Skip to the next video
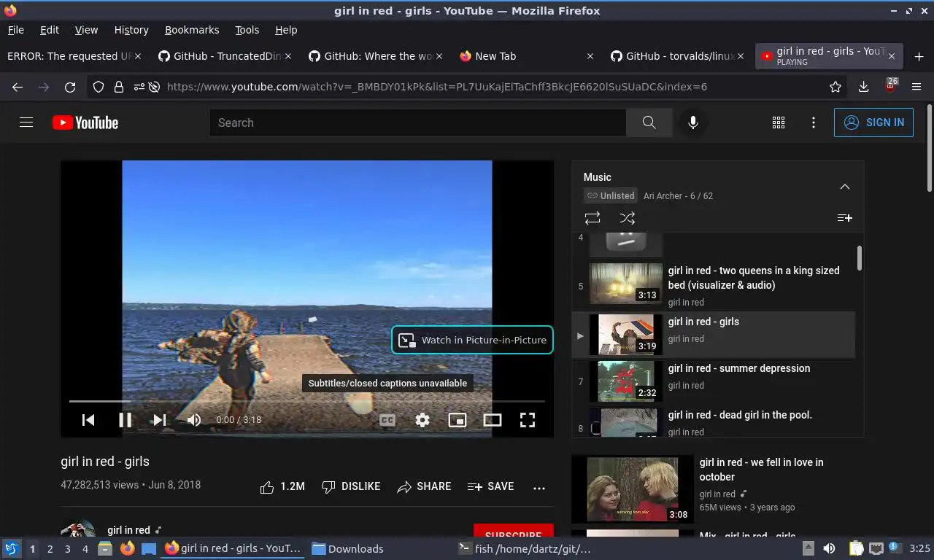 tap(159, 420)
